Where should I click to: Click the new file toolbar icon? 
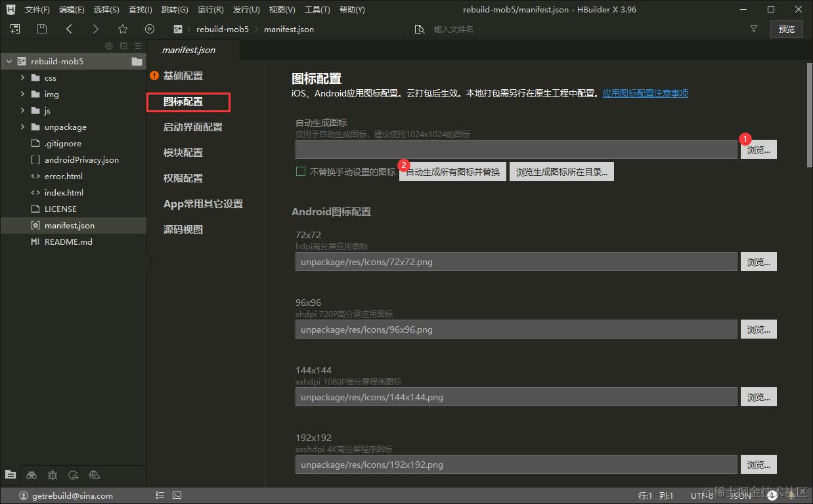point(15,29)
